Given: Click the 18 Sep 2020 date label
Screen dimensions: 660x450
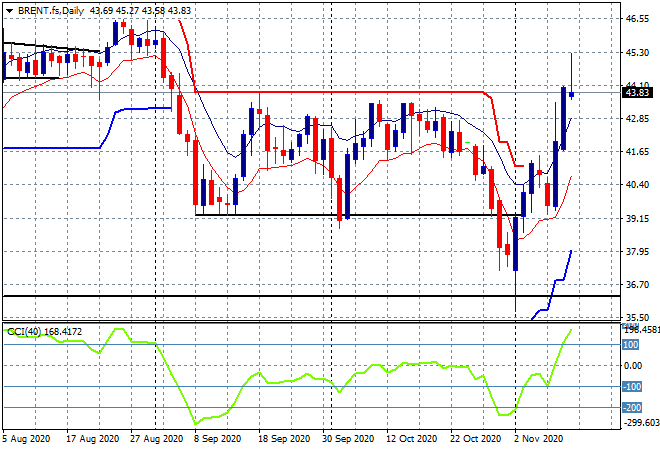Looking at the screenshot, I should [x=284, y=439].
